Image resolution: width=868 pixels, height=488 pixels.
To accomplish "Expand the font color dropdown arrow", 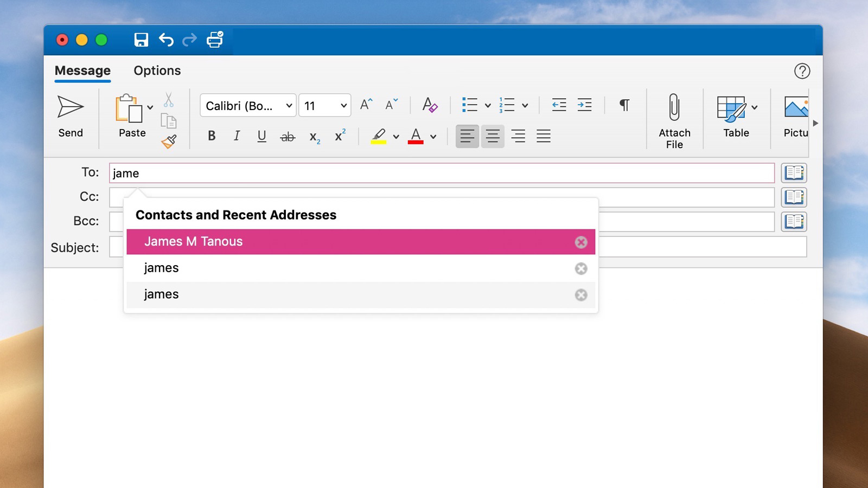I will pos(432,137).
